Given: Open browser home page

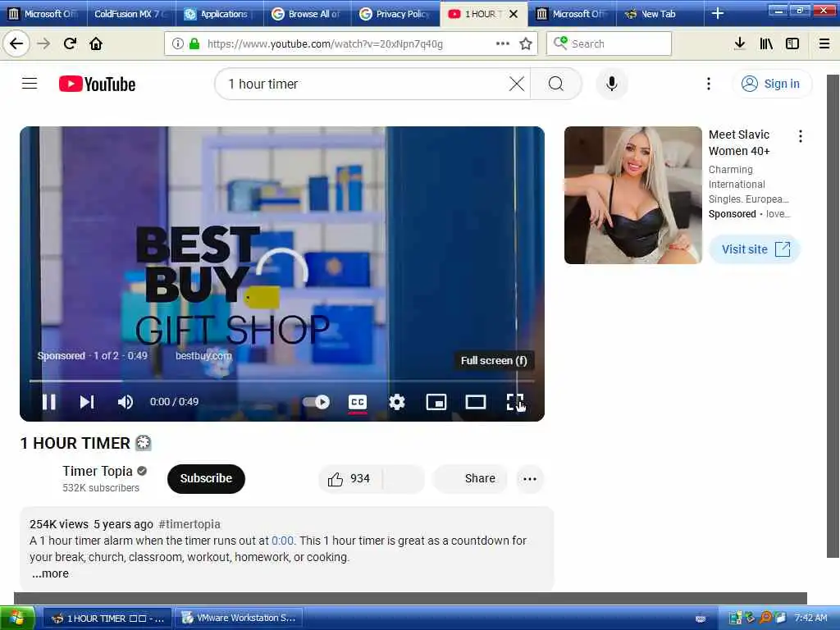Looking at the screenshot, I should [96, 43].
